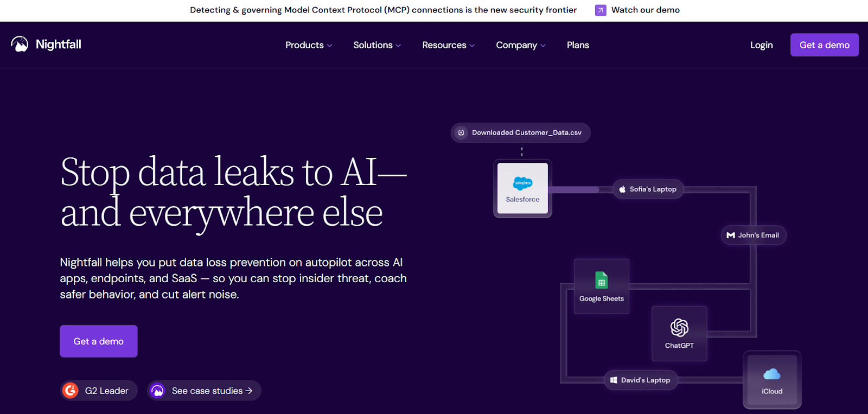The height and width of the screenshot is (414, 868).
Task: Click the Gmail icon on John's Email
Action: coord(730,235)
